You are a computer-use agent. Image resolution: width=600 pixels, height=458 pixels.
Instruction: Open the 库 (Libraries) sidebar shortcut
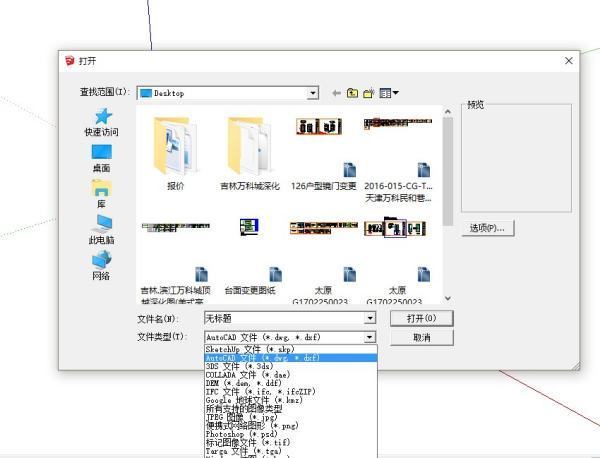pyautogui.click(x=101, y=193)
